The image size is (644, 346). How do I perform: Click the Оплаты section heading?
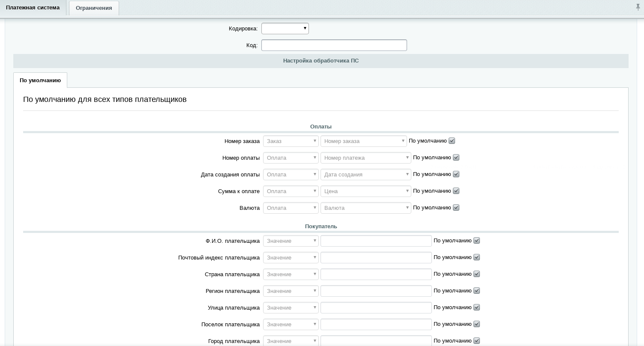(x=321, y=126)
